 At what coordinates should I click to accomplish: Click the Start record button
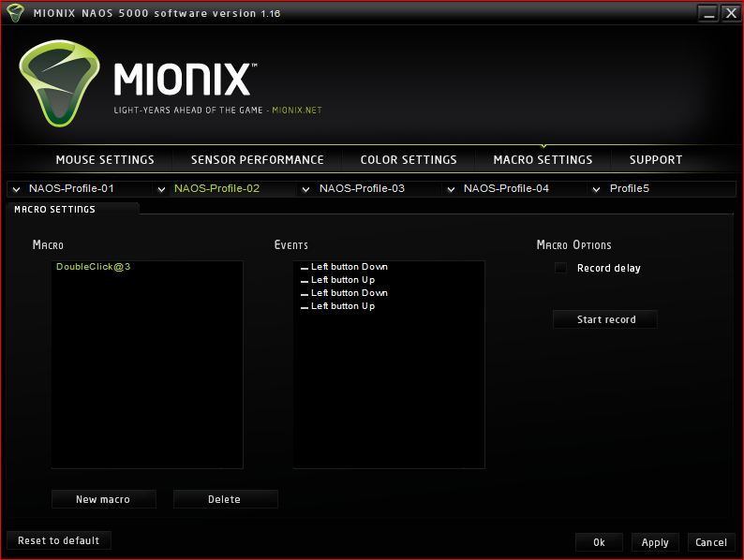coord(605,319)
